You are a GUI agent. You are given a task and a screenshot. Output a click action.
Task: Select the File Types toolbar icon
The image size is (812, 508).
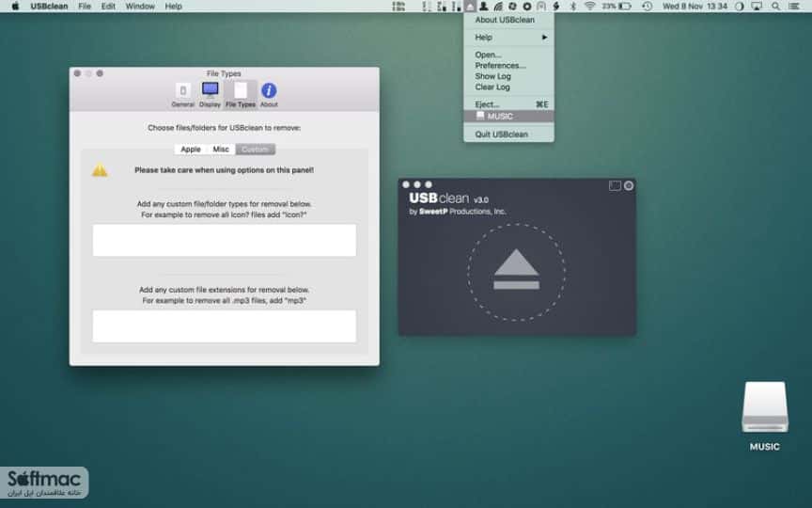tap(241, 95)
